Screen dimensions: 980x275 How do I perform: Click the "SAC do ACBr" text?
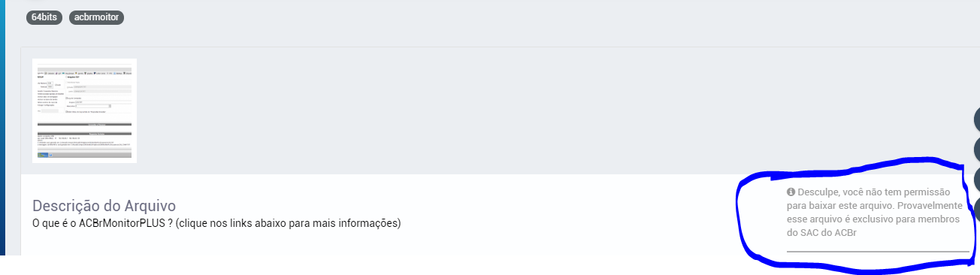click(822, 232)
